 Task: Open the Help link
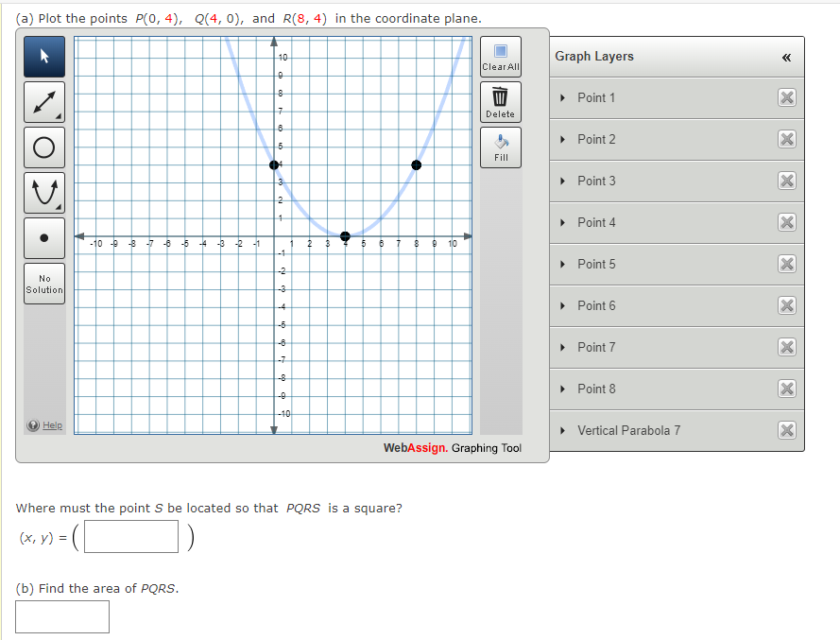point(52,425)
